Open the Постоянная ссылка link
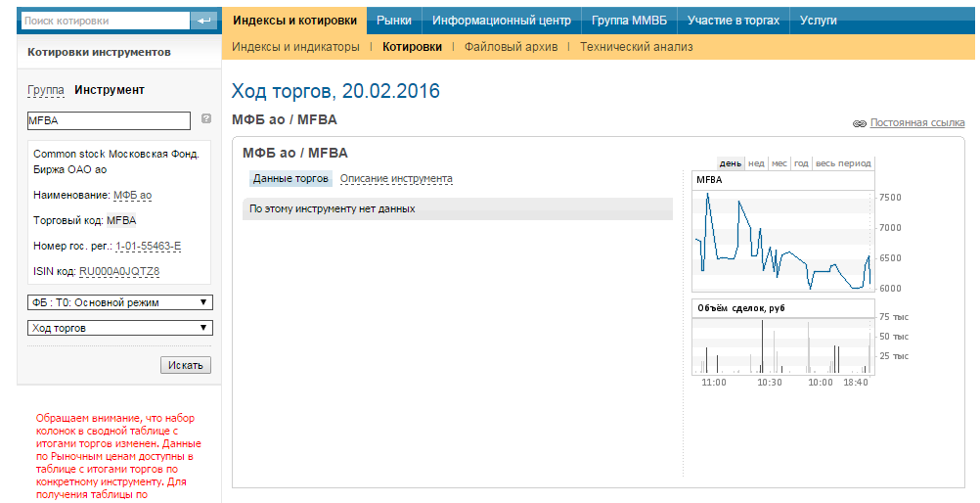 pos(916,123)
